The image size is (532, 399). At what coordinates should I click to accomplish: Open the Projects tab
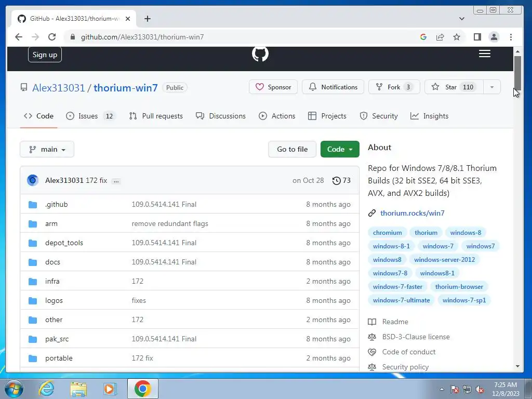(x=327, y=116)
